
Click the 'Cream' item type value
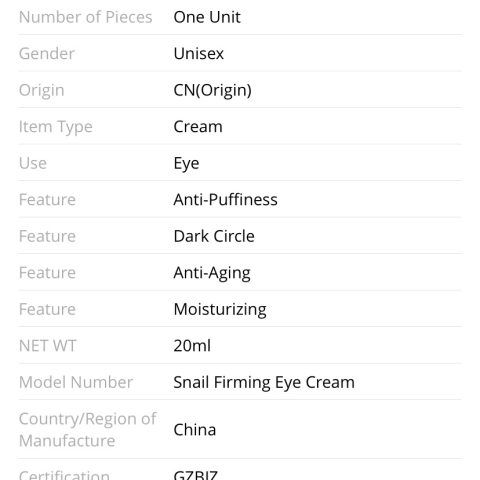click(198, 127)
